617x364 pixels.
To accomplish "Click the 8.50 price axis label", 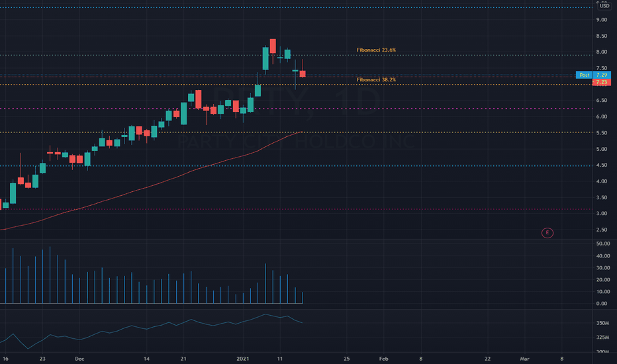I will (x=601, y=36).
